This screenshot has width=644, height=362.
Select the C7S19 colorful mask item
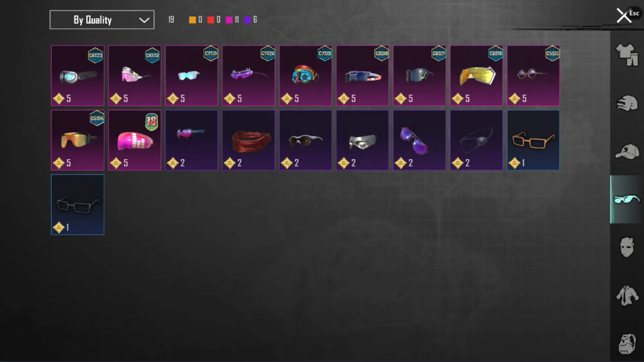306,75
